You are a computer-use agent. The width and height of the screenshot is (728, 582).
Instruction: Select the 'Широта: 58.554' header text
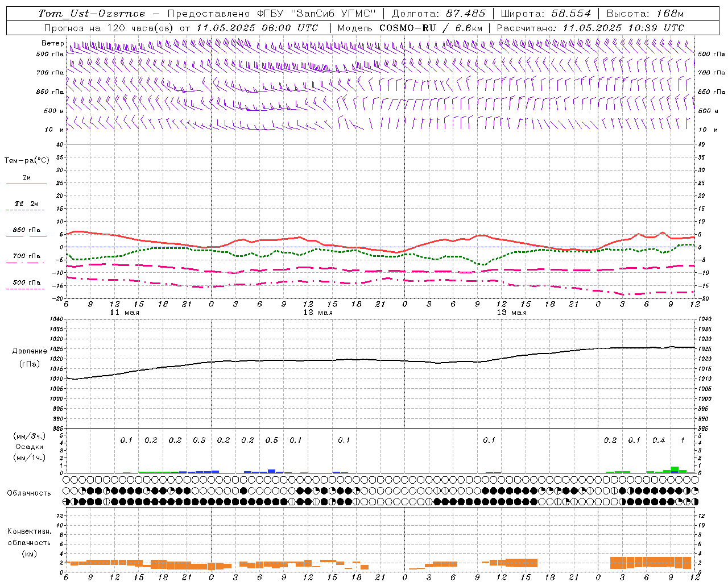pyautogui.click(x=546, y=14)
